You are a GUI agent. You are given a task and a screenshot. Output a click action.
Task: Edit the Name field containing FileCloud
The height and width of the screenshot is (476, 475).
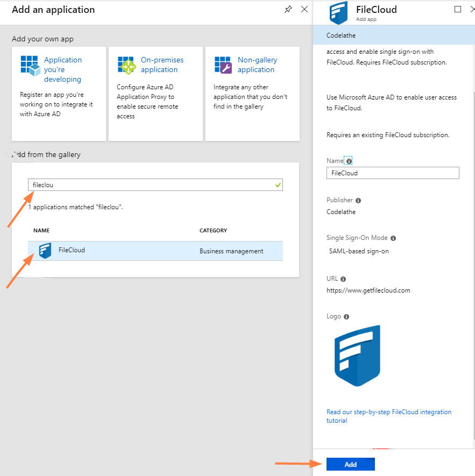(393, 173)
